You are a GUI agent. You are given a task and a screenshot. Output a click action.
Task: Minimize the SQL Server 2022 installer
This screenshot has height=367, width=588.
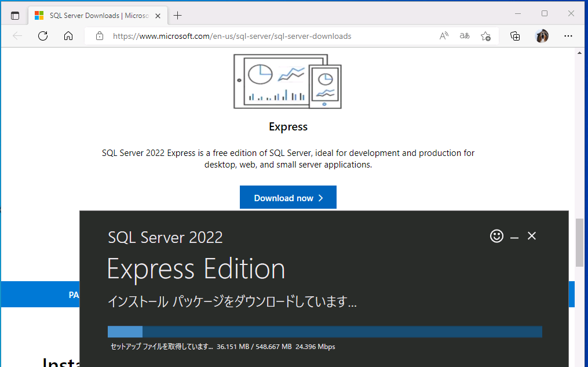(514, 236)
